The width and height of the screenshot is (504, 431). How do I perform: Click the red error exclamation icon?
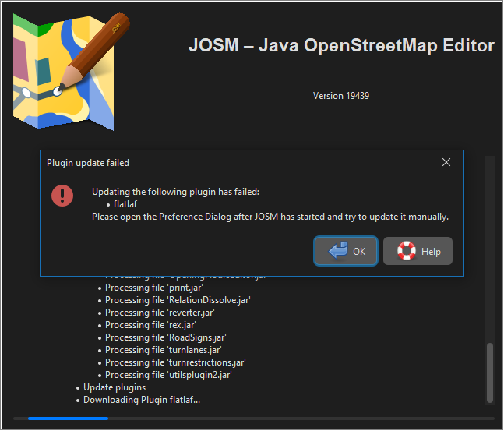pyautogui.click(x=62, y=195)
